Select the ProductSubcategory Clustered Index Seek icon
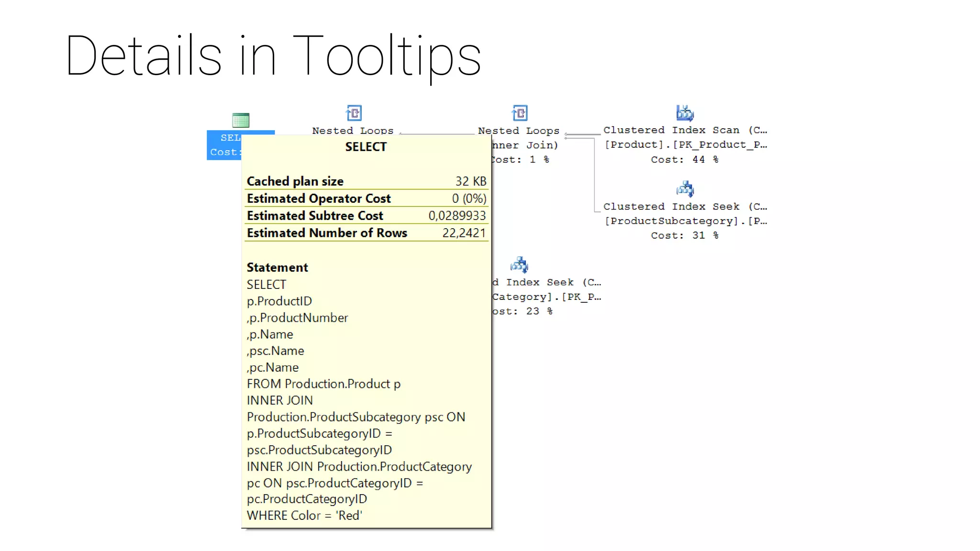Image resolution: width=980 pixels, height=551 pixels. click(685, 189)
